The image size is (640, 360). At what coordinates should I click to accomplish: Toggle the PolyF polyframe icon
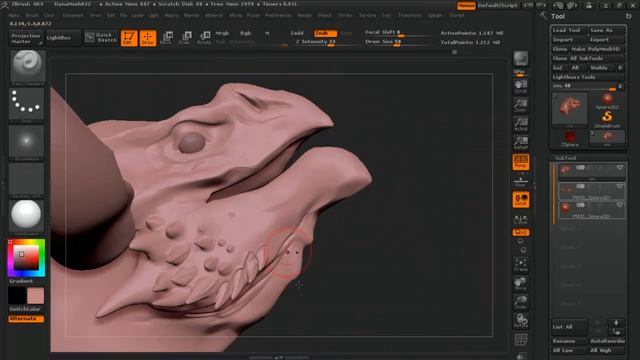click(520, 340)
